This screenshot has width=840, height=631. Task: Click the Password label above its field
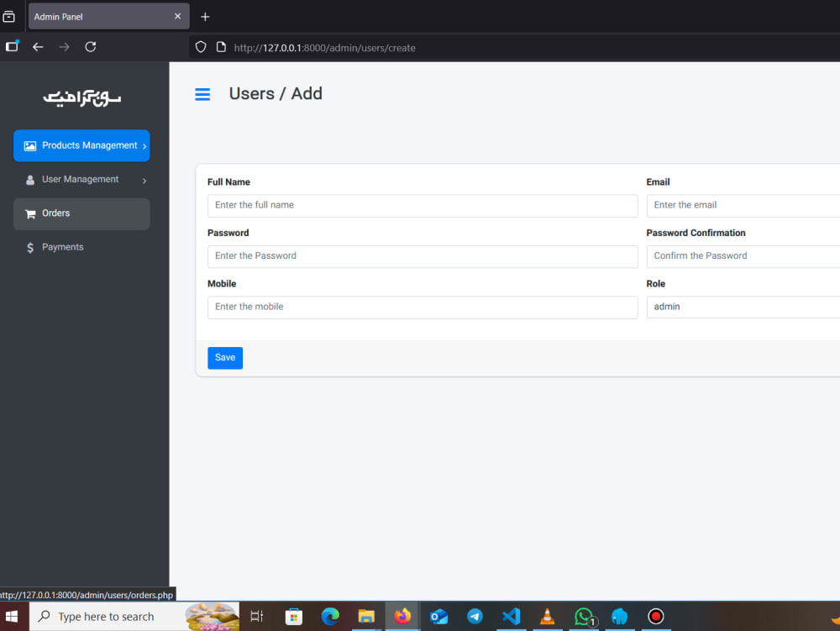[228, 233]
